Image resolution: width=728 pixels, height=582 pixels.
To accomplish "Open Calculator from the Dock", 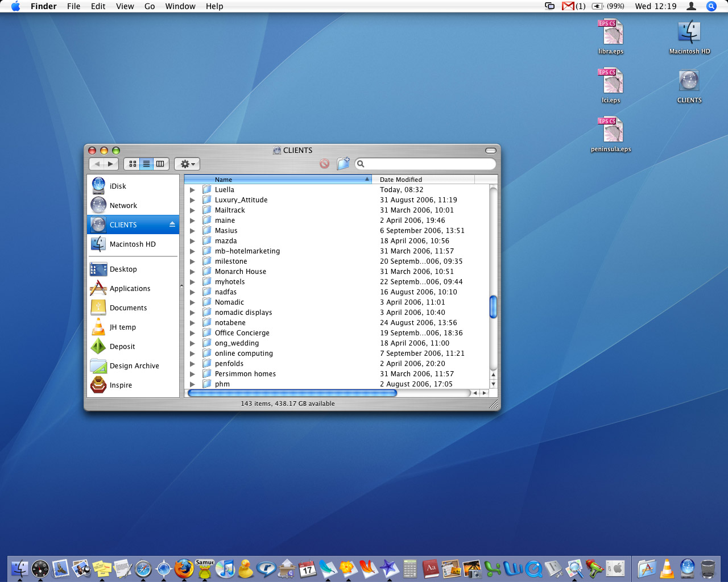I will (409, 568).
